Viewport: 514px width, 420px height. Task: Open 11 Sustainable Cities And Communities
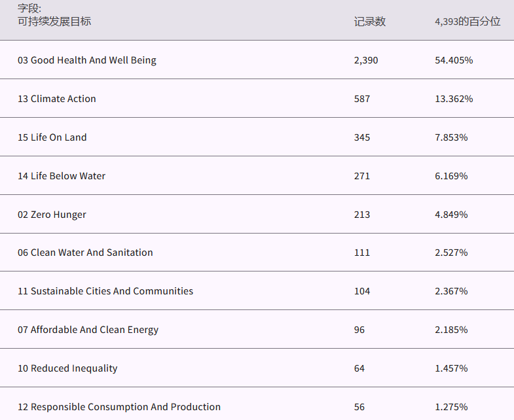click(105, 291)
